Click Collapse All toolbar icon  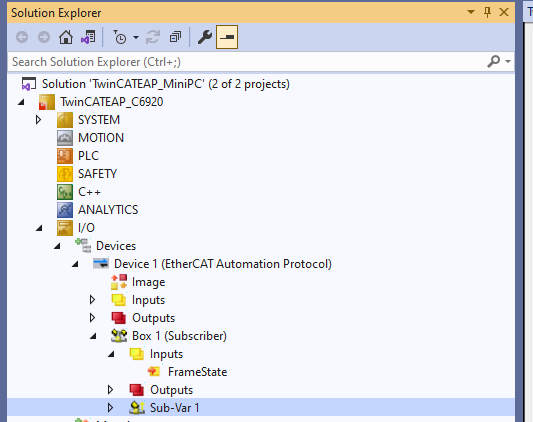coord(175,37)
